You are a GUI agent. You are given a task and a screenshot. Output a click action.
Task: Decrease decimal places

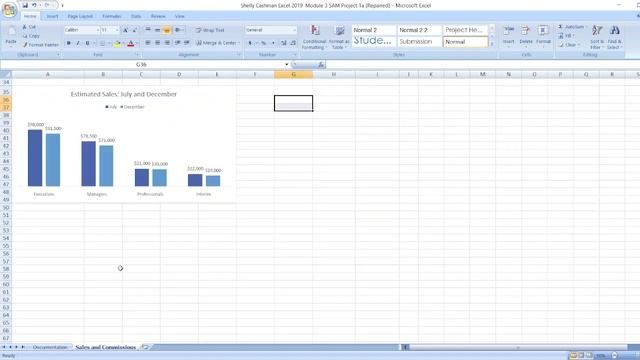click(293, 43)
